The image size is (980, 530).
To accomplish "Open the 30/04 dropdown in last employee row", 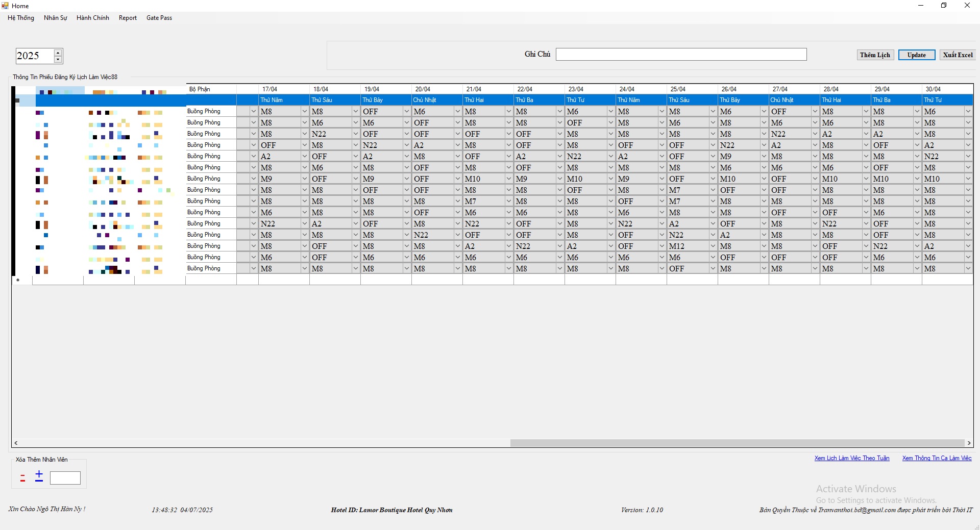I will point(968,268).
